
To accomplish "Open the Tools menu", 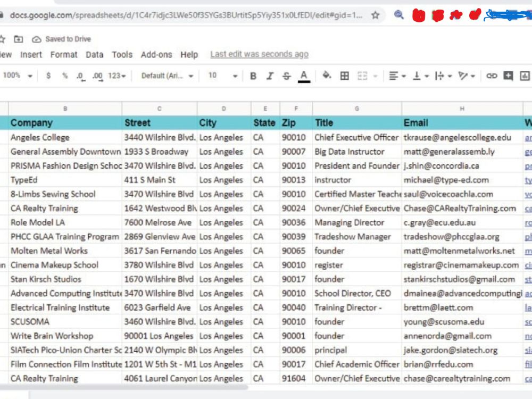I will (122, 55).
